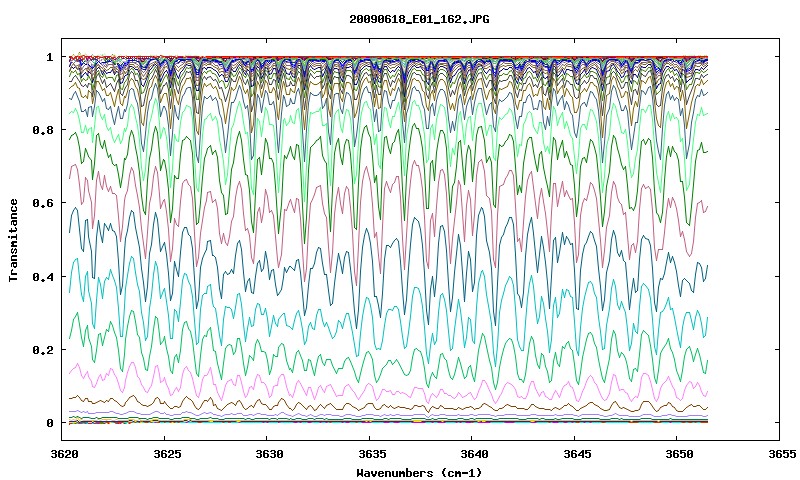Click the x-axis tick label 3625

click(167, 454)
